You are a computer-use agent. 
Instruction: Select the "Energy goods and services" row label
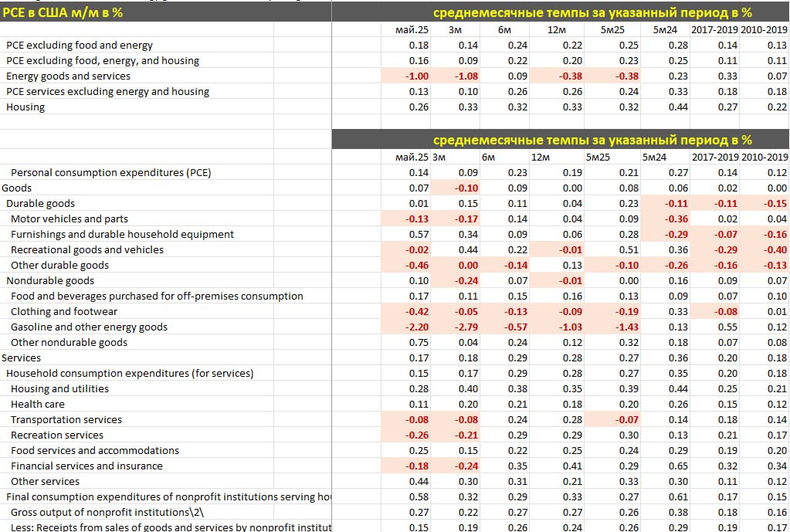(x=68, y=76)
